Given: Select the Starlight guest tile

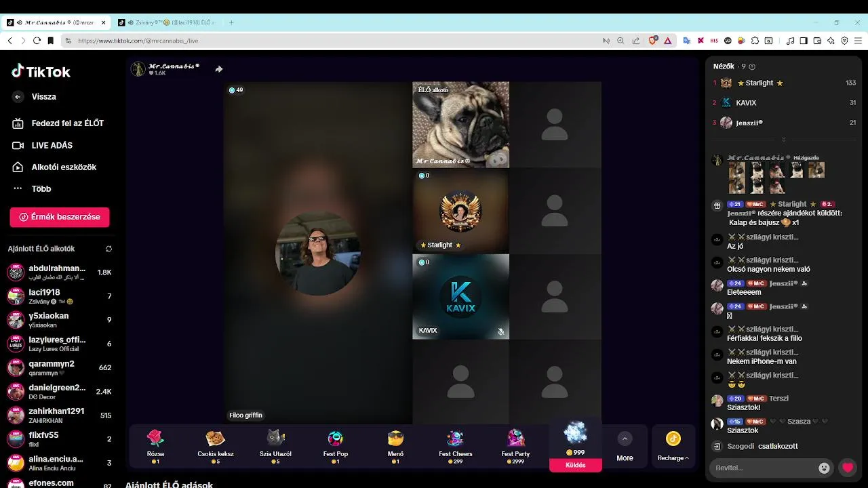Looking at the screenshot, I should click(x=460, y=211).
